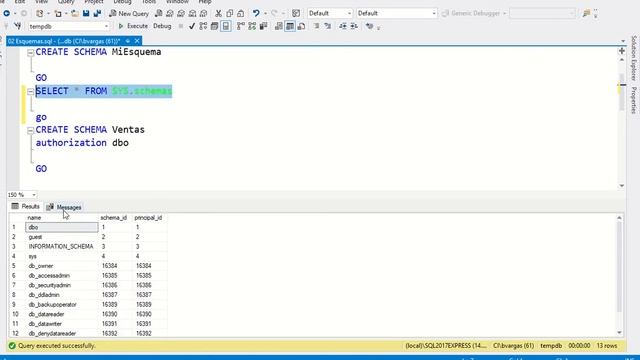Click the 13 rows status bar entry
Image resolution: width=640 pixels, height=360 pixels.
coord(607,346)
